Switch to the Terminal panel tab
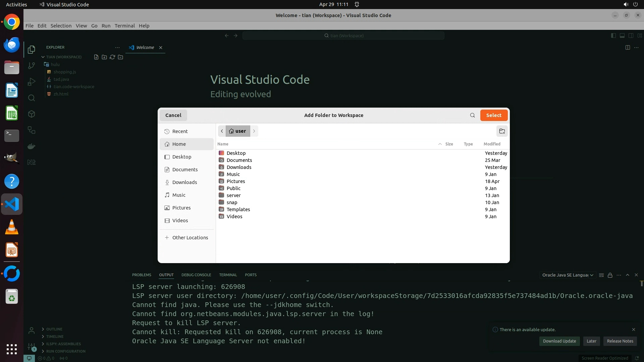 point(228,275)
